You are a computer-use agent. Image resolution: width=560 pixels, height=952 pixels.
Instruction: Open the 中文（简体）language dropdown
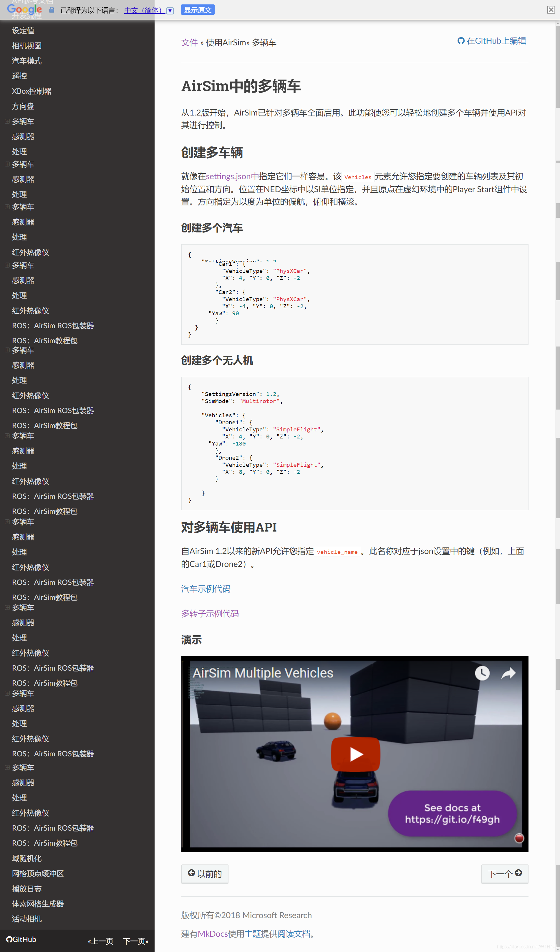click(x=170, y=11)
